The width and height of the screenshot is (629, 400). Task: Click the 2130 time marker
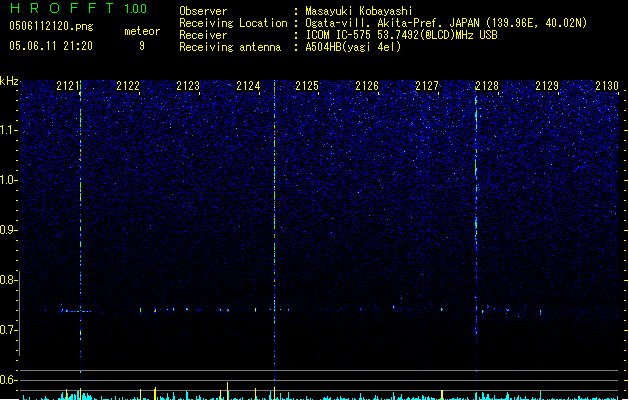(607, 86)
